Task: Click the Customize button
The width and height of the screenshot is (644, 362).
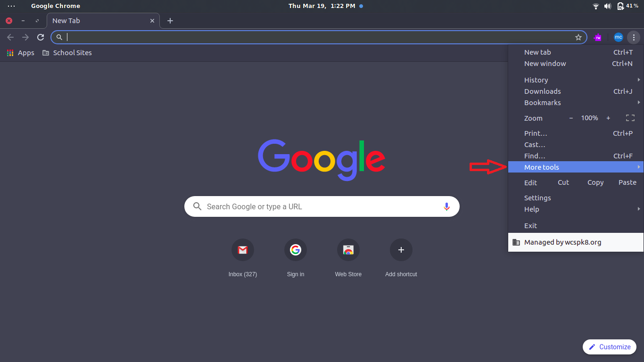Action: [x=610, y=347]
